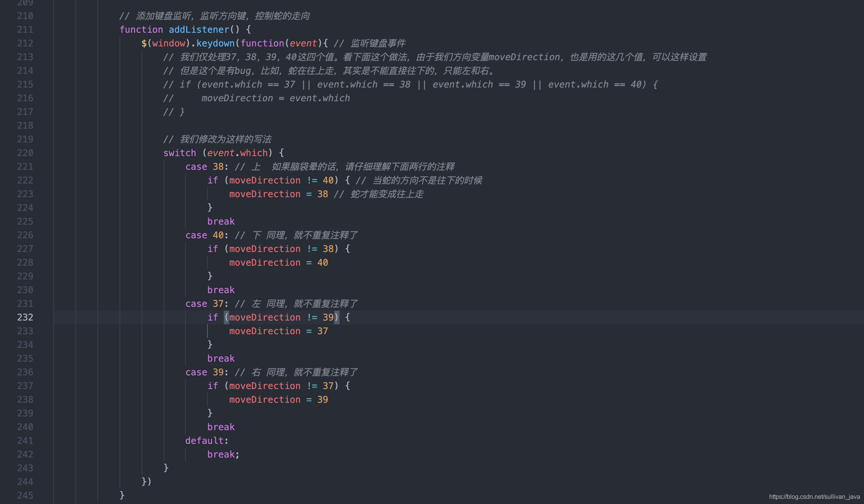Click the closing '})' on line 244
This screenshot has height=504, width=864.
(147, 482)
